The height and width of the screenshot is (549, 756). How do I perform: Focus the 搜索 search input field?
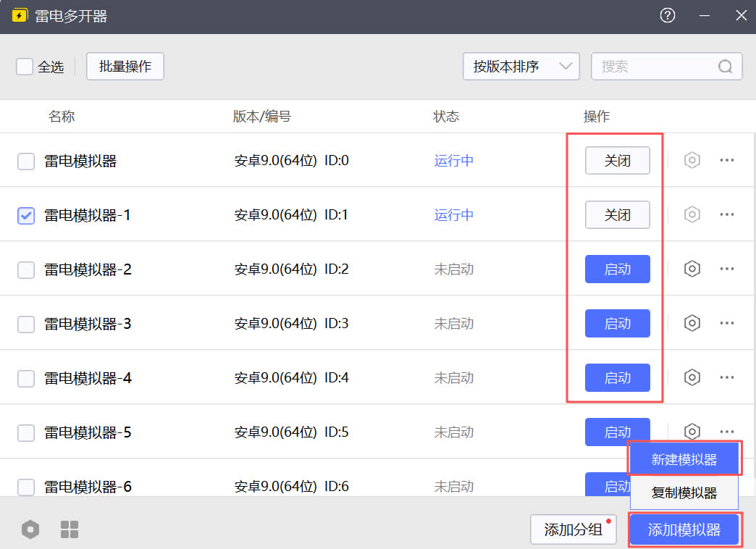click(x=655, y=67)
